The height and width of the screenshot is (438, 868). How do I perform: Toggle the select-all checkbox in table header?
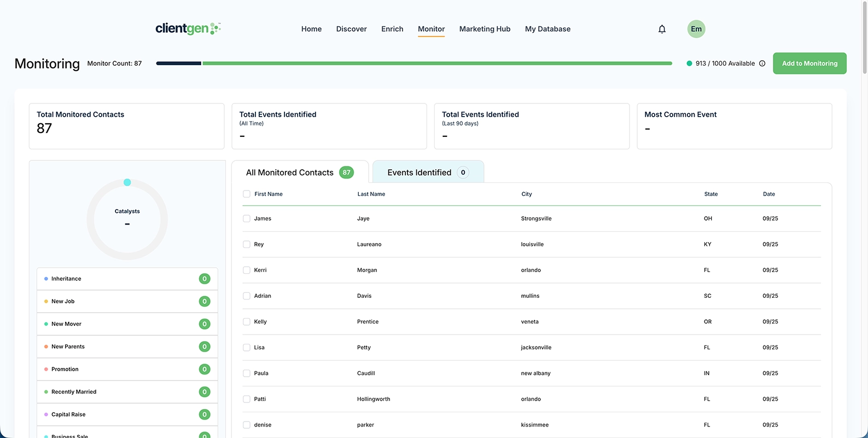coord(247,194)
